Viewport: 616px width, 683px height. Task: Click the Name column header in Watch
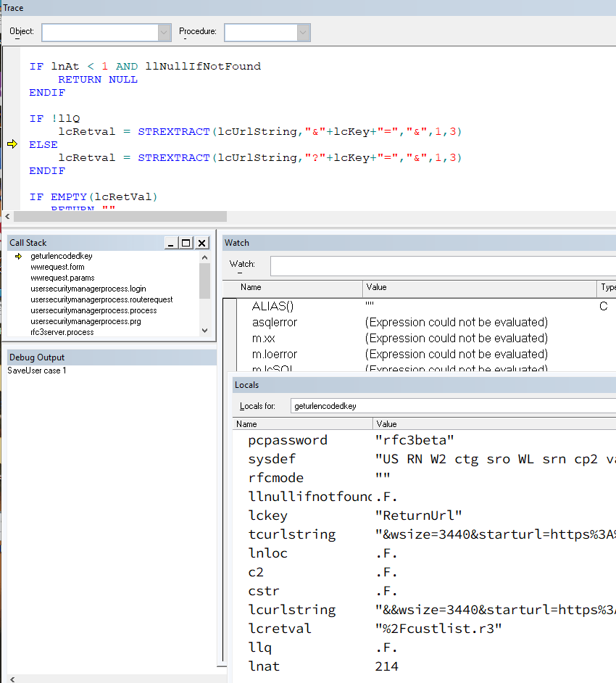tap(293, 288)
